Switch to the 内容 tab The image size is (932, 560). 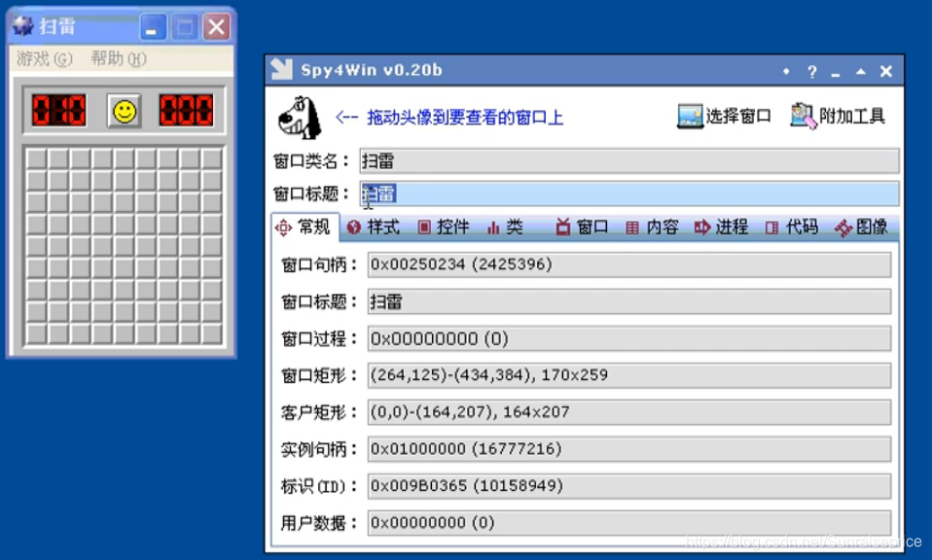tap(652, 227)
